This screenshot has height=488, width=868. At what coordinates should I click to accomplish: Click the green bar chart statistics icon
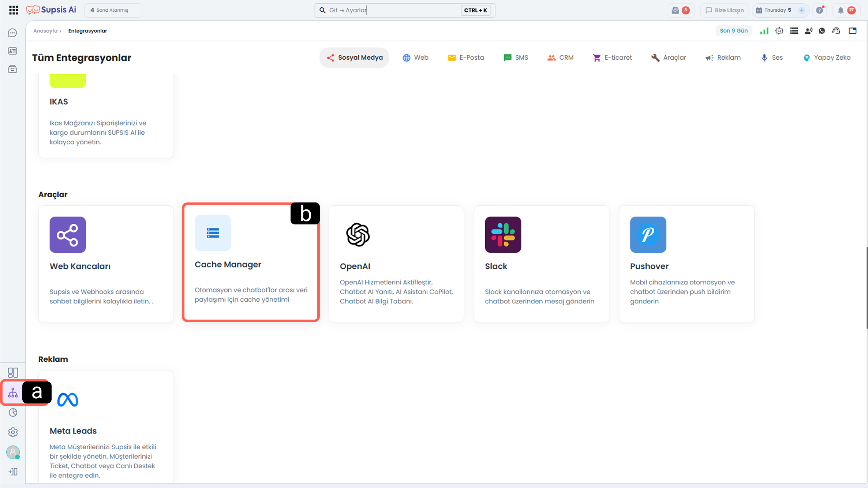[764, 31]
